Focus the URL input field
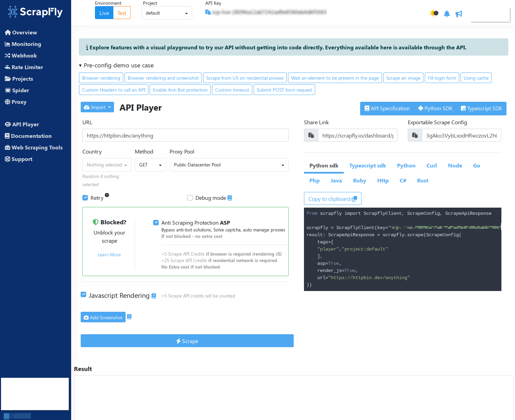515x420 pixels. coord(186,135)
